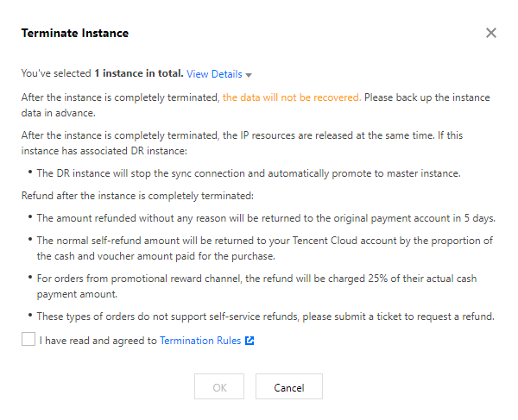
Task: Click the Terminate Instance dialog title
Action: [74, 33]
